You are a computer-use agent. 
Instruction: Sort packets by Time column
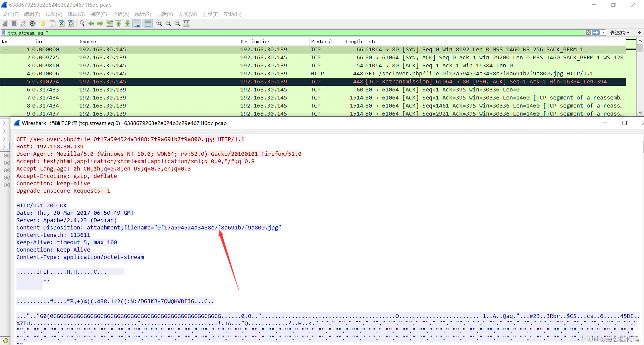coord(54,42)
